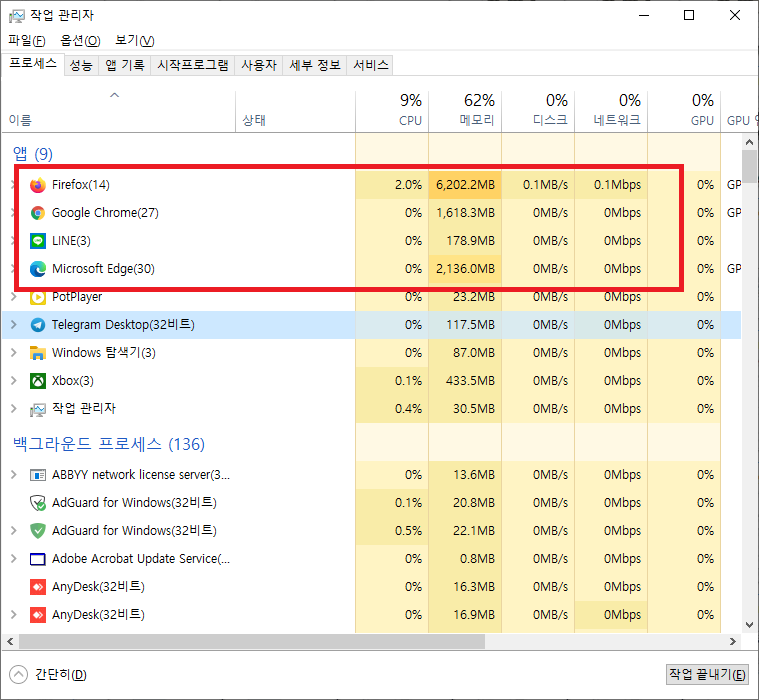Switch to the 성능 tab

point(81,65)
